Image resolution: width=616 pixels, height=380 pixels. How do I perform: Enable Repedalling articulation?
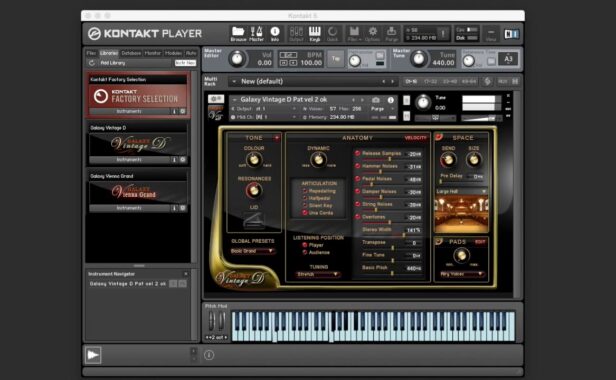[x=304, y=191]
